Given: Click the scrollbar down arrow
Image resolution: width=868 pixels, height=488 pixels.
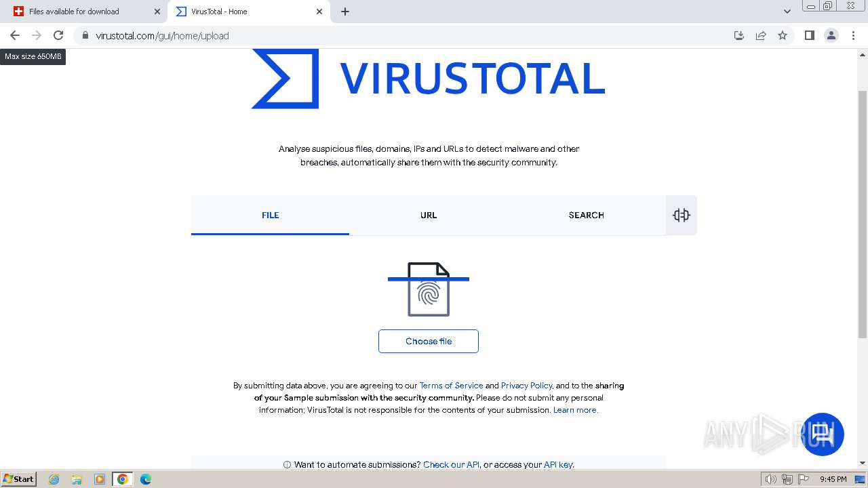Looking at the screenshot, I should click(863, 463).
